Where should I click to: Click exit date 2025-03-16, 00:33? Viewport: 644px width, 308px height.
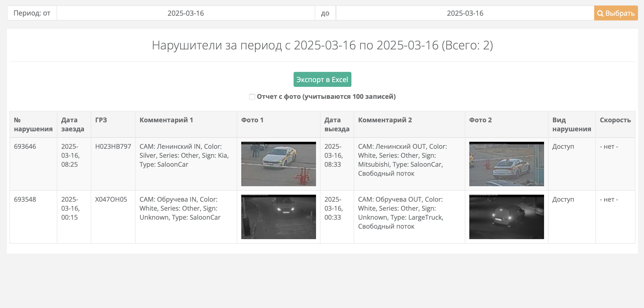pos(333,208)
